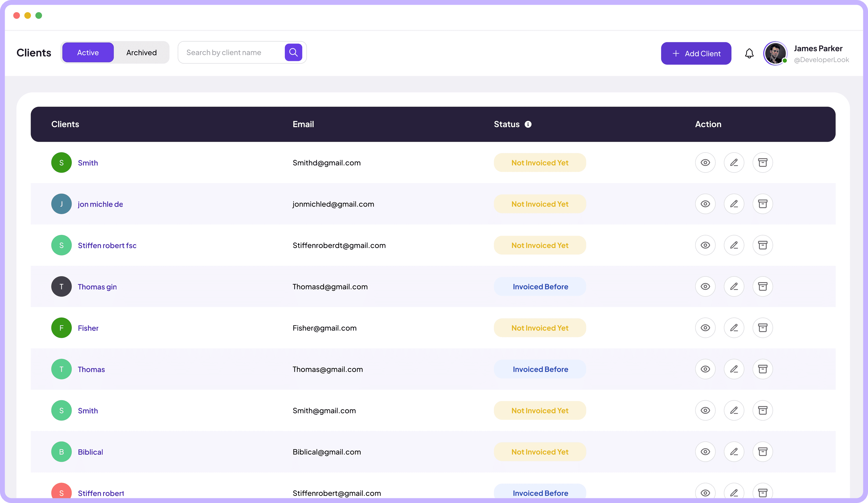Open the eye preview icon for Thomas

(705, 369)
